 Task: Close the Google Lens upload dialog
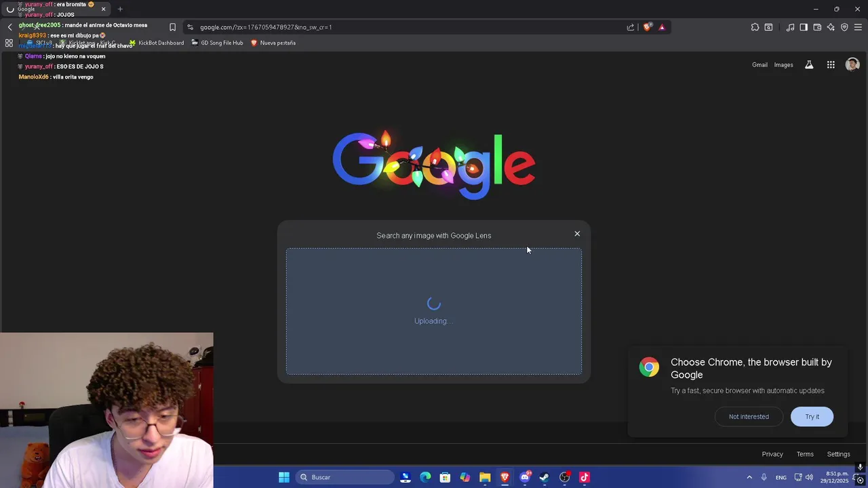(x=577, y=234)
